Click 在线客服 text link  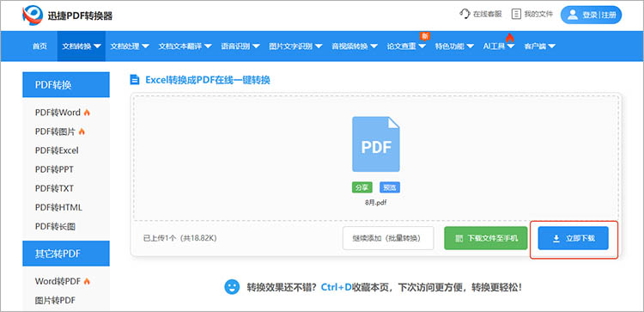tap(488, 14)
